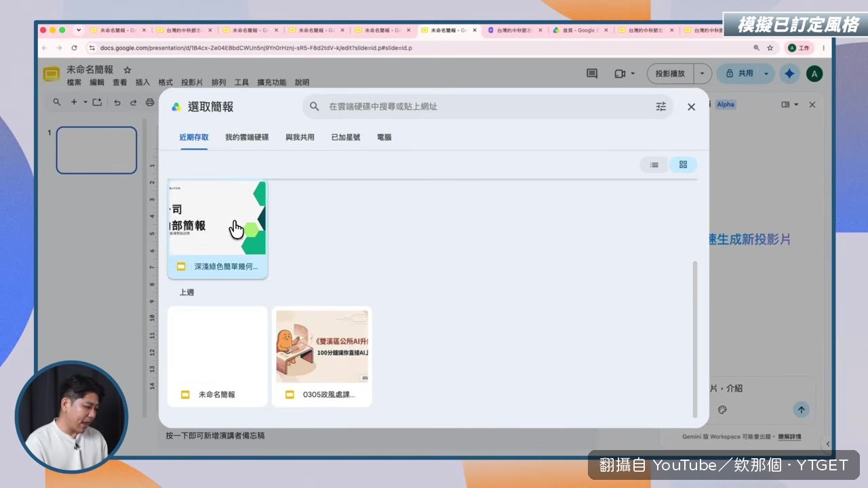This screenshot has height=488, width=868.
Task: Open the 擴充功能 menu
Action: pos(272,82)
